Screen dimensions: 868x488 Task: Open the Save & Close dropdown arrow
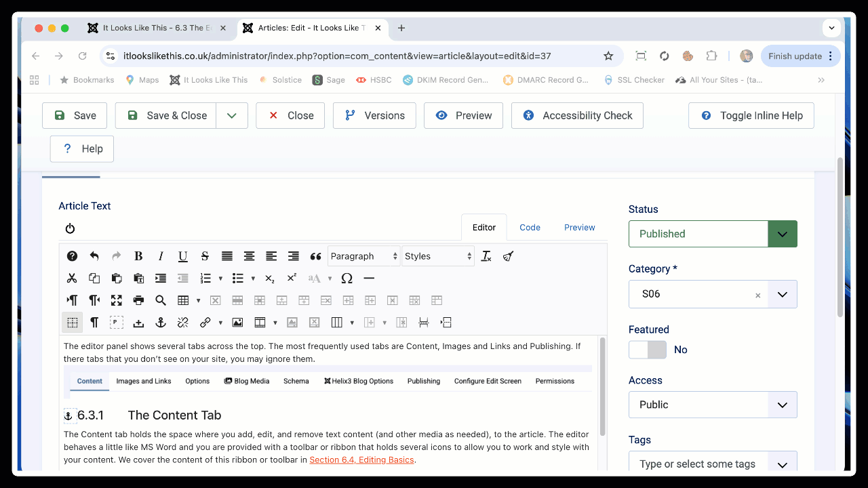[232, 115]
